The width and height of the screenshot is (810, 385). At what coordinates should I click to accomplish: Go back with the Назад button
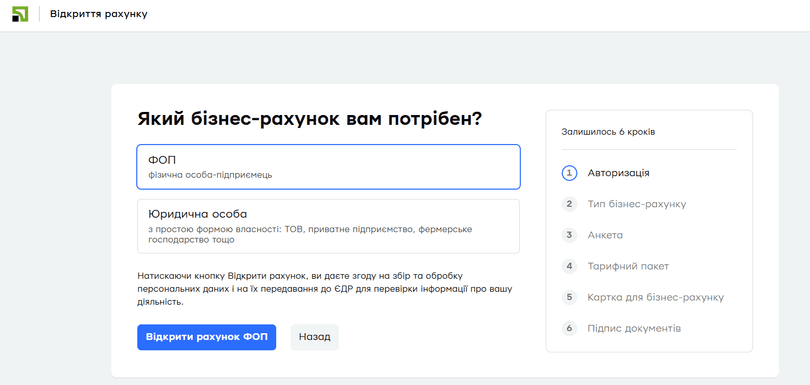tap(315, 337)
